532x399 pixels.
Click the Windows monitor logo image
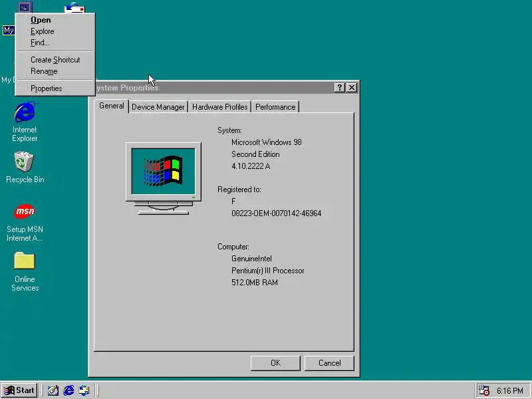164,179
